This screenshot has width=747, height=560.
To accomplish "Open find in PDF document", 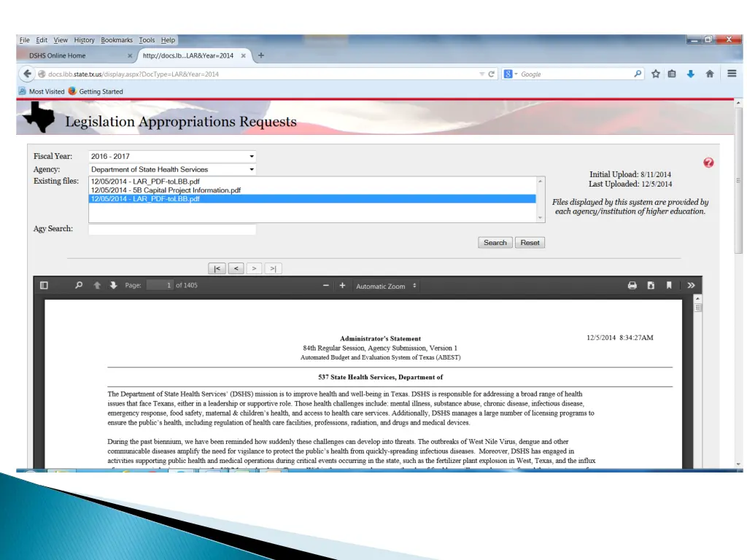I will coord(79,285).
